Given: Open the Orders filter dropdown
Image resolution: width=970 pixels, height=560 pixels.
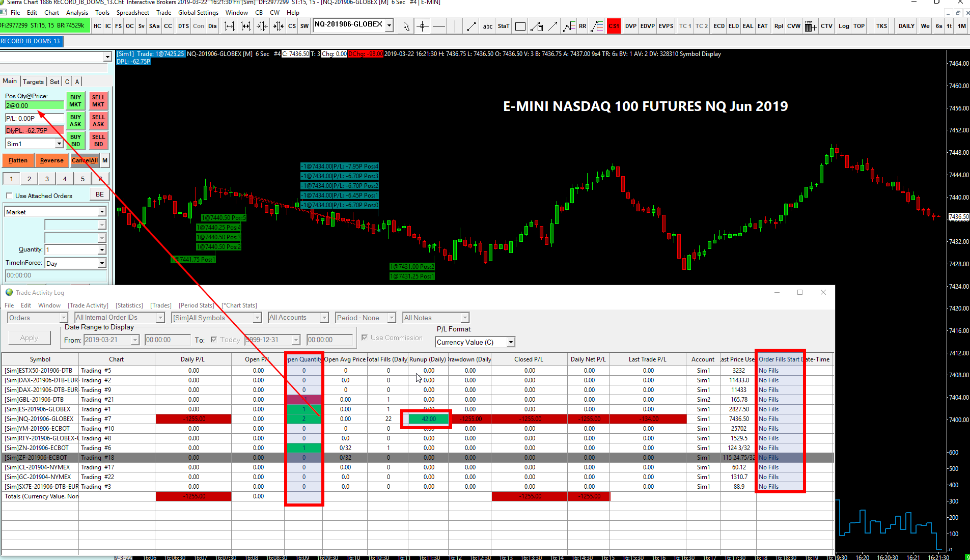Looking at the screenshot, I should click(x=64, y=318).
